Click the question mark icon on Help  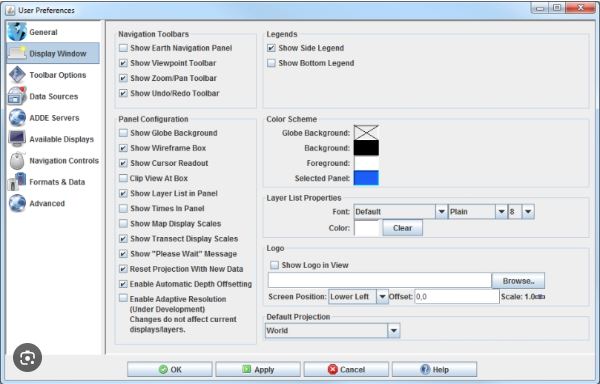[425, 369]
